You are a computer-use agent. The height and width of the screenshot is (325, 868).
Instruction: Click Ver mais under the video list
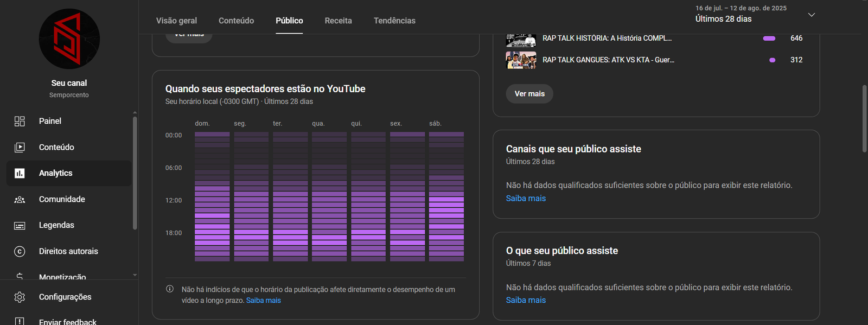(529, 94)
